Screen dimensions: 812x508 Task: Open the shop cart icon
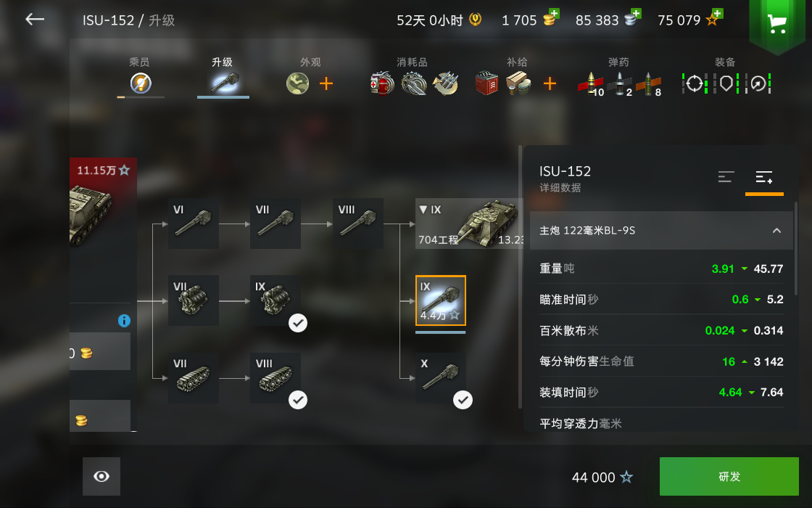pos(776,23)
